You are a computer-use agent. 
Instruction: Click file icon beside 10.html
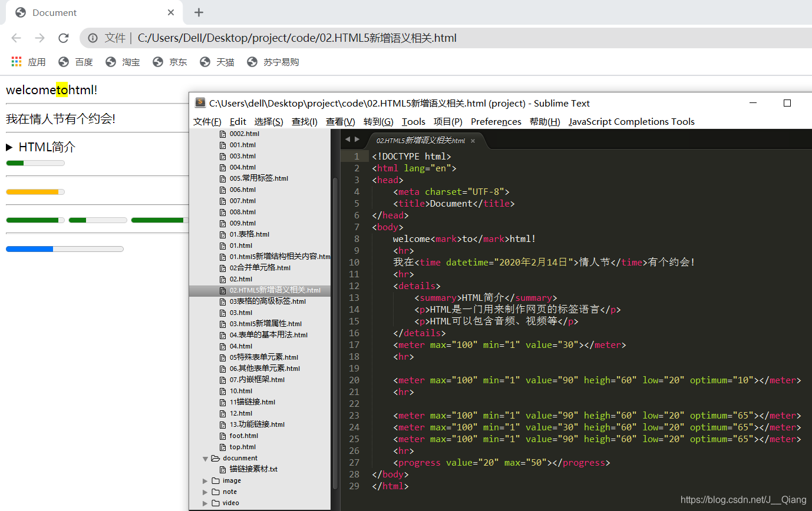click(223, 391)
